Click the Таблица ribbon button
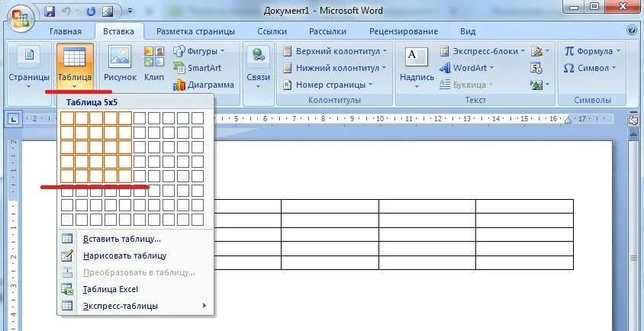 pos(75,67)
